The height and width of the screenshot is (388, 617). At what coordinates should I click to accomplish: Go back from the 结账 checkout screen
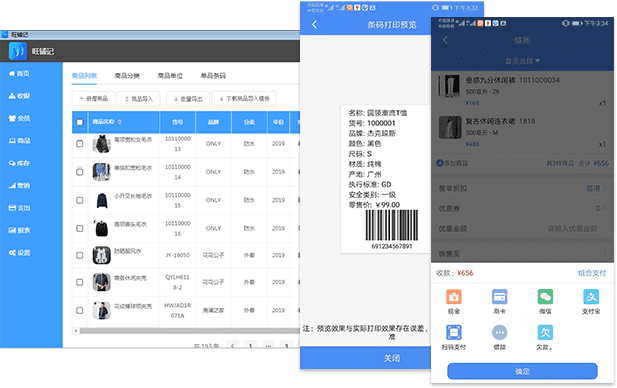pos(445,40)
